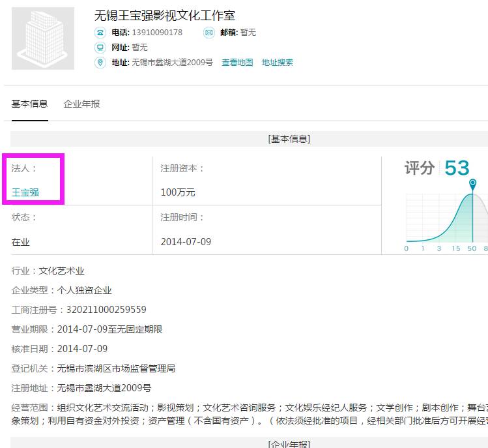488x448 pixels.
Task: Select registration number 320211000259559
Action: coord(106,310)
